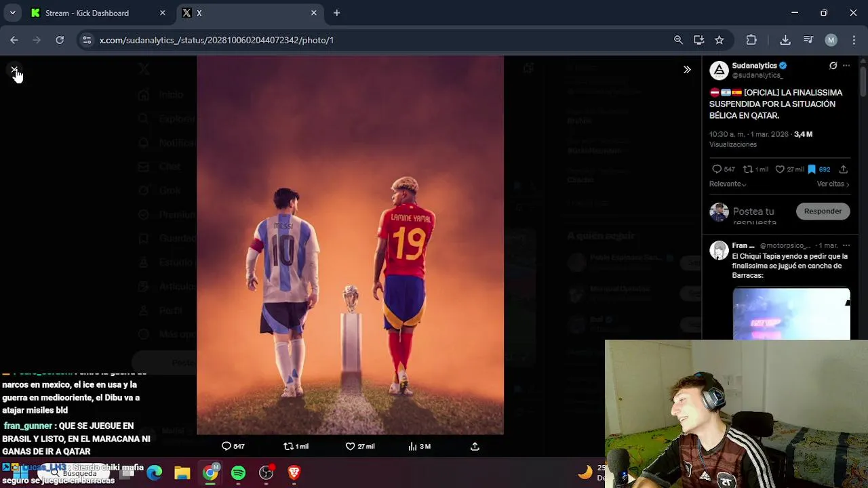Screen dimensions: 868x488
Task: Click the Grok icon on the post
Action: [x=833, y=66]
